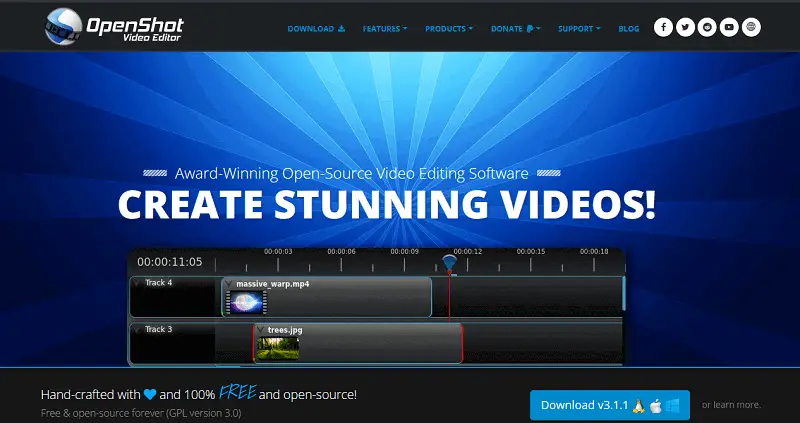Click the Apple icon on Download button
800x423 pixels.
tap(656, 406)
